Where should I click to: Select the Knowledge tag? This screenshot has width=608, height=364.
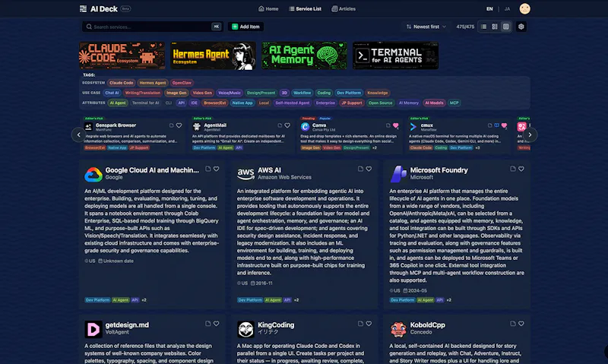pyautogui.click(x=377, y=93)
